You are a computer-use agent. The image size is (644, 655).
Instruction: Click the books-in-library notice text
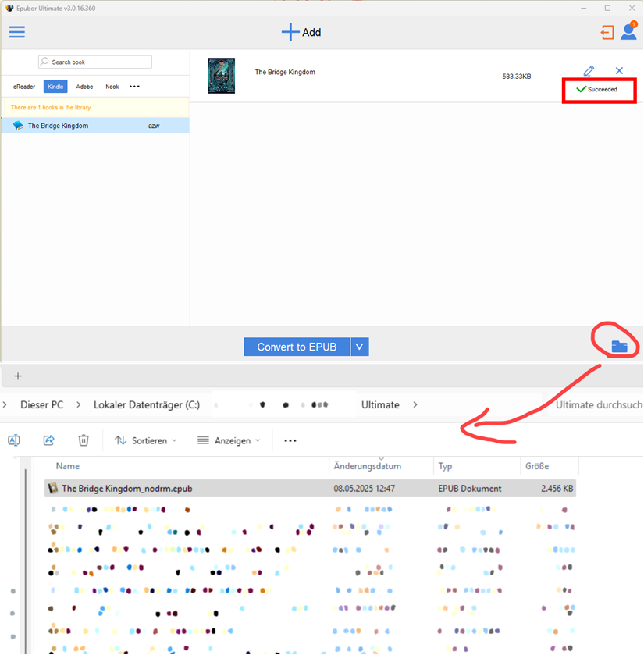tap(52, 108)
